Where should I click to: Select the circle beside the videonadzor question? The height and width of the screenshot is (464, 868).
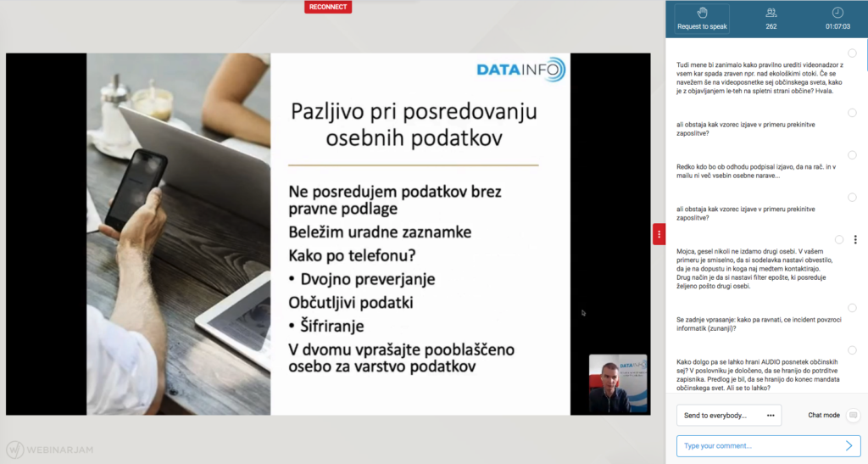point(852,53)
